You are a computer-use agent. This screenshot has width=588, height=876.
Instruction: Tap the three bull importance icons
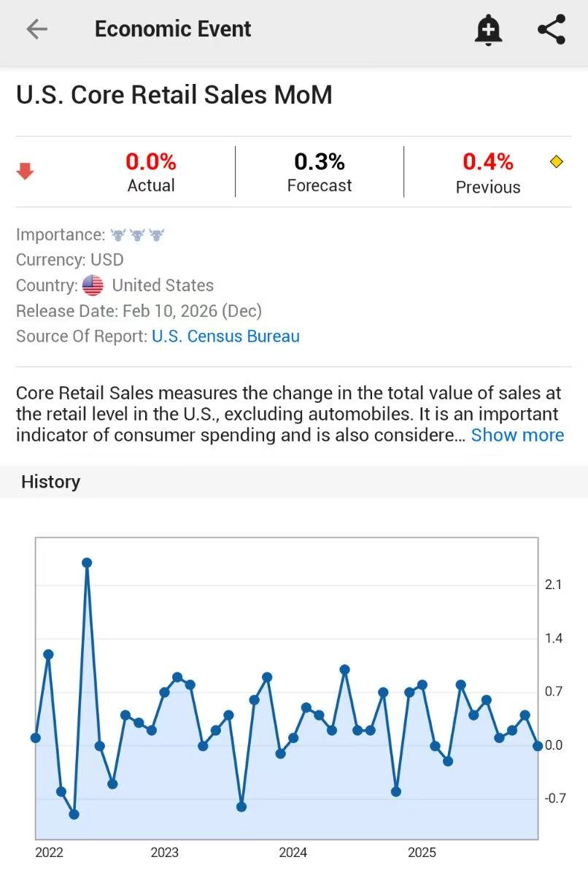pyautogui.click(x=137, y=235)
